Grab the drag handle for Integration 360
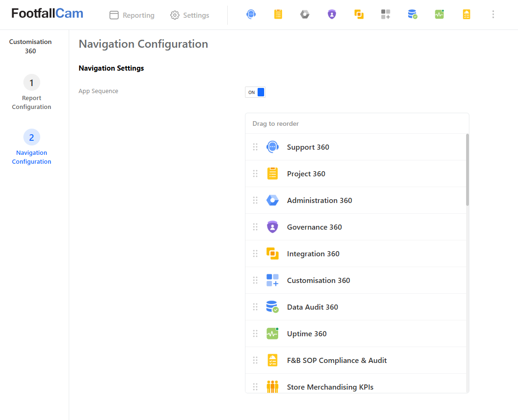The height and width of the screenshot is (420, 518). 255,253
